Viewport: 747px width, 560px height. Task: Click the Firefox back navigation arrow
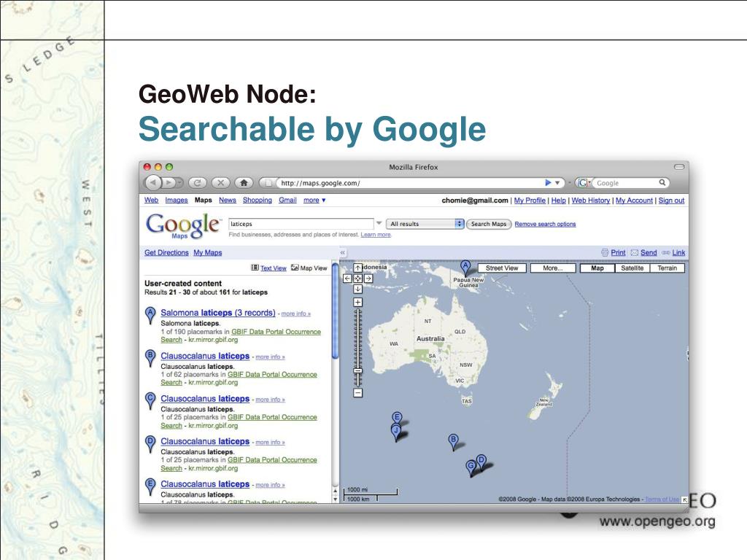click(x=152, y=182)
